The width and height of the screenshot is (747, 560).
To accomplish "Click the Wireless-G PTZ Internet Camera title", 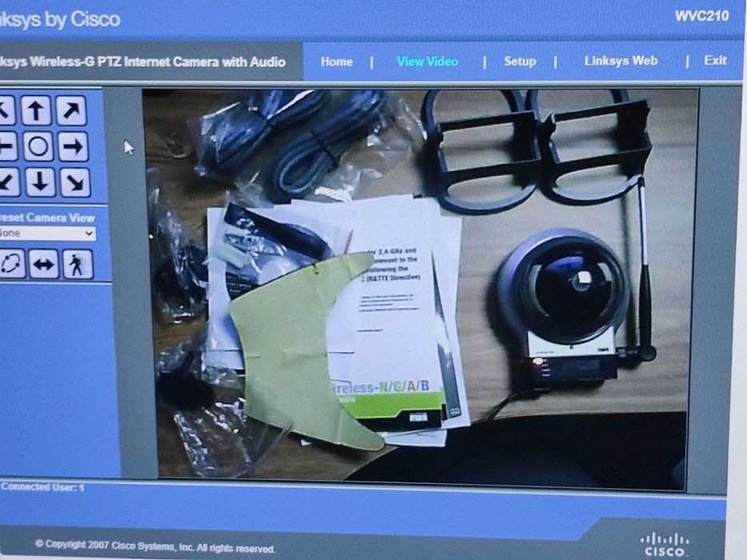I will click(x=143, y=62).
